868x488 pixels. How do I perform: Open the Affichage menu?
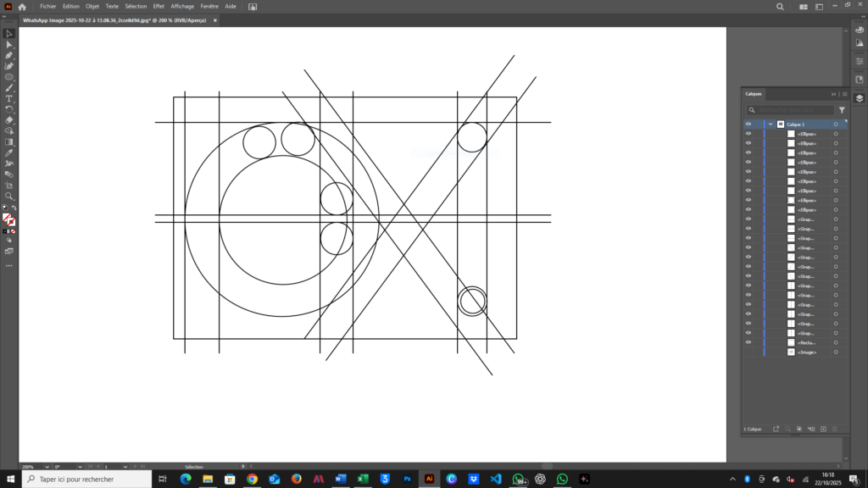click(182, 7)
